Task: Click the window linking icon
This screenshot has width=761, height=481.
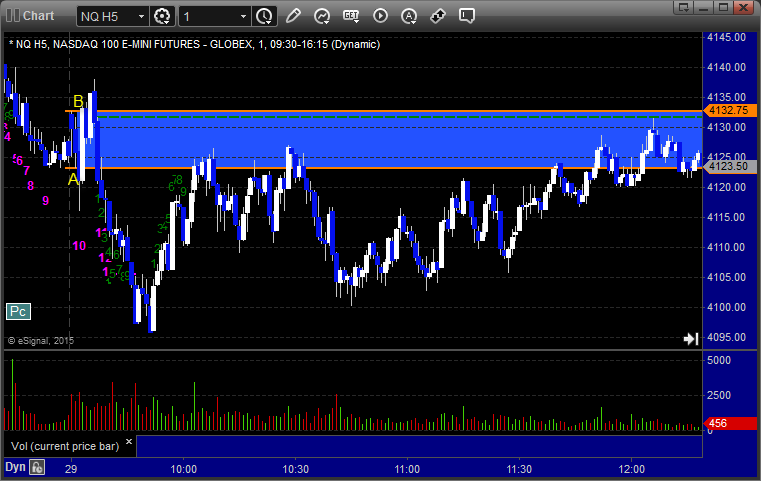Action: click(x=438, y=16)
